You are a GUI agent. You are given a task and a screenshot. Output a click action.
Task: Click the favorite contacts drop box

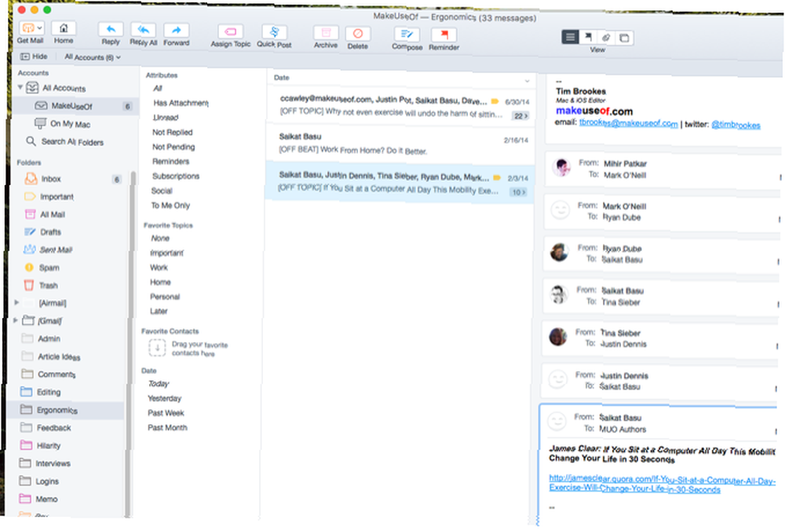[x=157, y=348]
